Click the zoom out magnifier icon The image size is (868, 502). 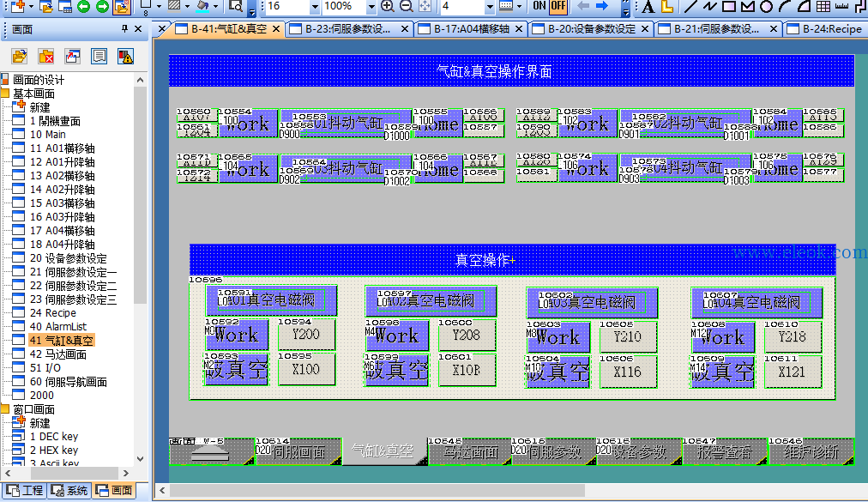click(407, 7)
